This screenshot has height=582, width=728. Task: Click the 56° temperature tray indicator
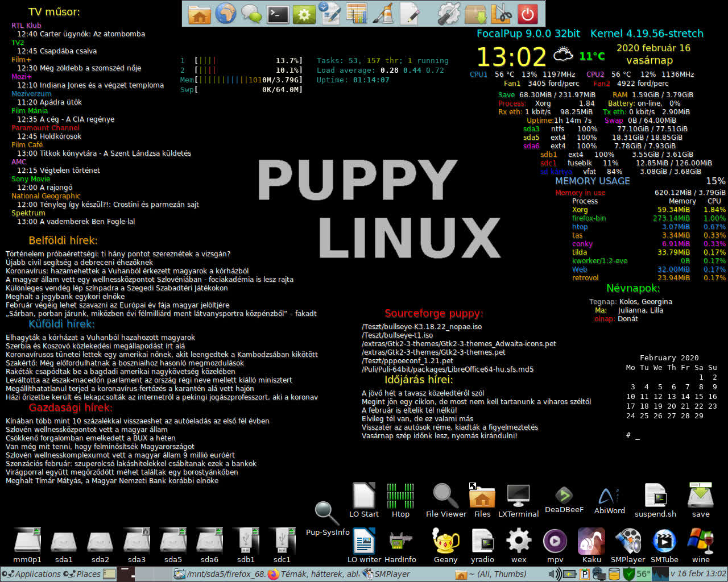coord(643,574)
